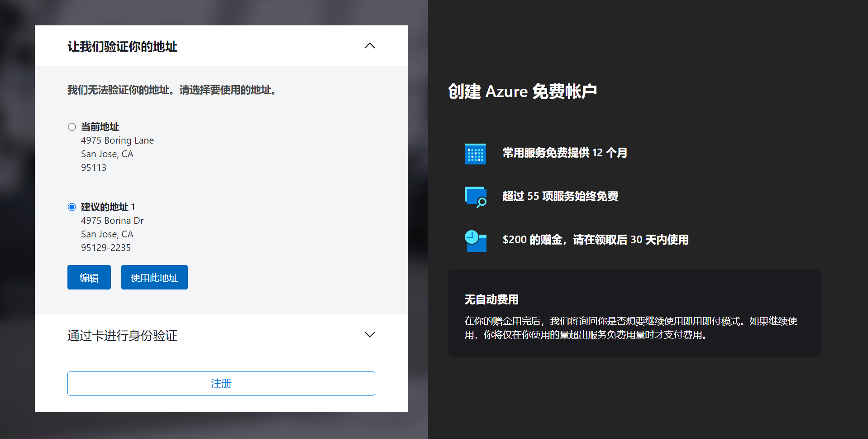The height and width of the screenshot is (439, 868).
Task: Select the 建议的地址 1 radio button
Action: tap(72, 207)
